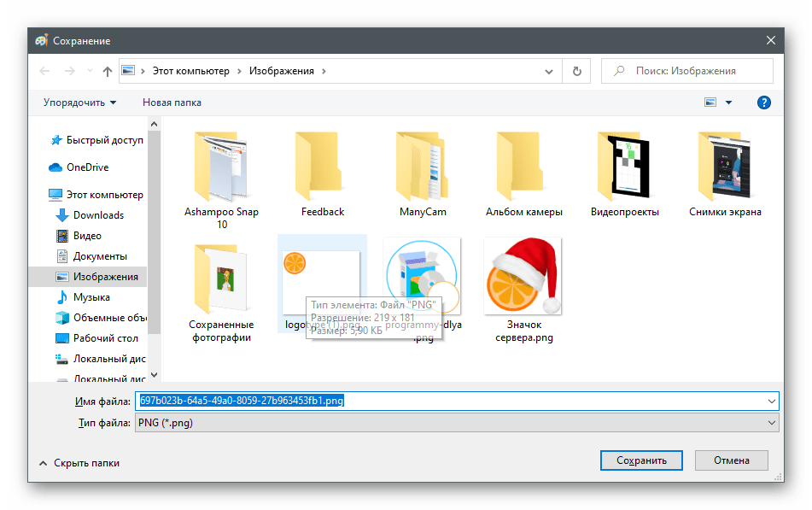Click the refresh icon in address bar
The image size is (812, 510).
click(x=577, y=71)
